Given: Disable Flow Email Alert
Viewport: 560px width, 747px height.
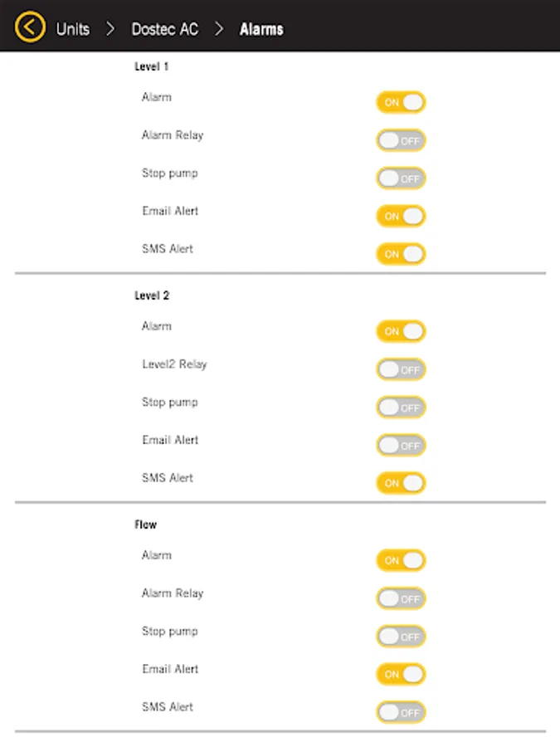Looking at the screenshot, I should pyautogui.click(x=401, y=675).
